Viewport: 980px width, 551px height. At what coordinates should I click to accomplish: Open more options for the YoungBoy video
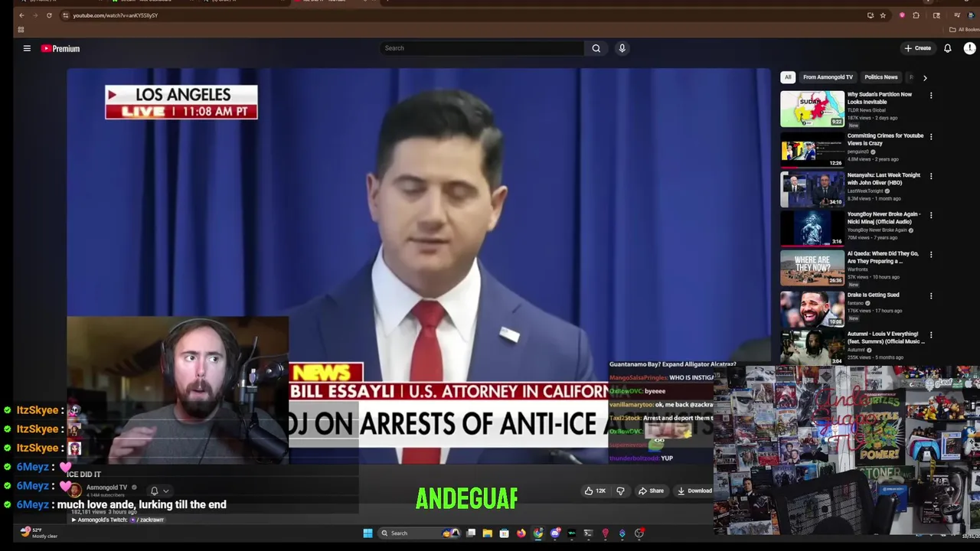[931, 216]
